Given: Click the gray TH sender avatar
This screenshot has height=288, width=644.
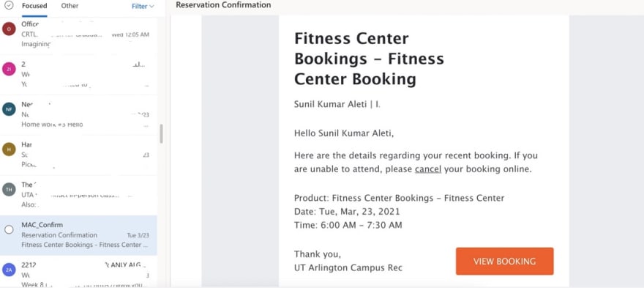Looking at the screenshot, I should click(9, 189).
